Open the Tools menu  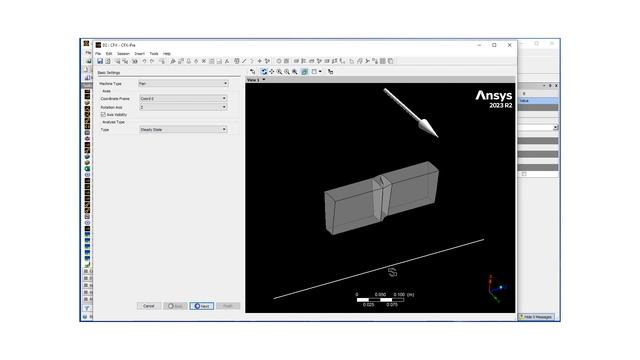coord(154,54)
